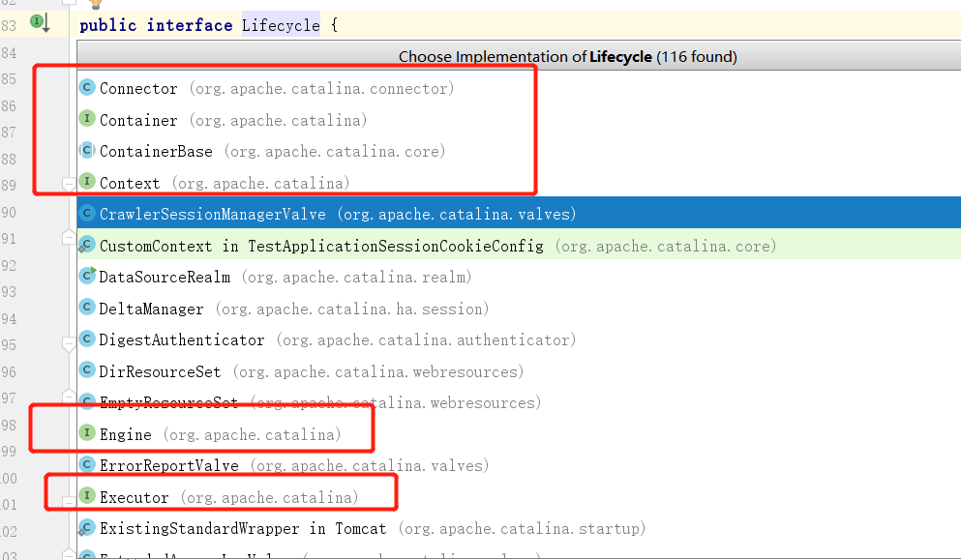Screen dimensions: 961x560
Task: Click the Lifecycle identifier in the code
Action: point(281,25)
